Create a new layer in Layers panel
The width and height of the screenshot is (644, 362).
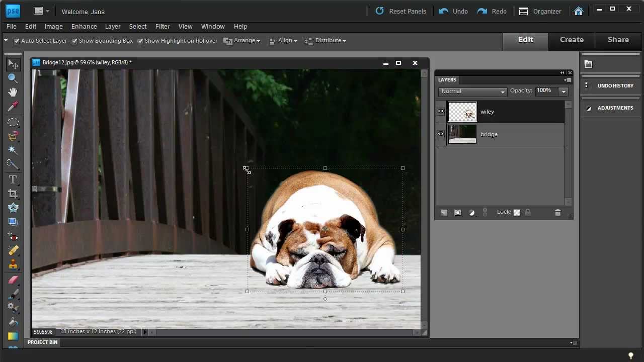(x=444, y=213)
